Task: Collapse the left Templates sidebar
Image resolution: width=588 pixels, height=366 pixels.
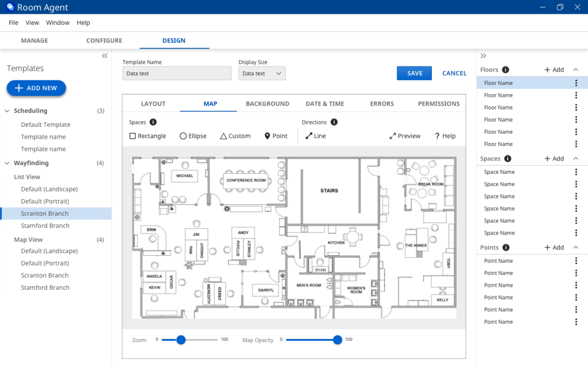Action: click(105, 56)
